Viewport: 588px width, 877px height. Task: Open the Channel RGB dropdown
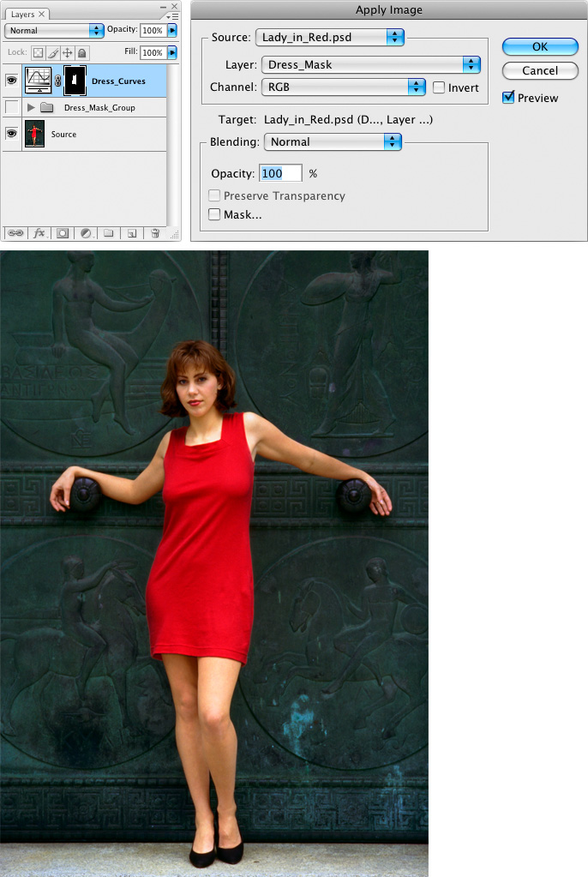pyautogui.click(x=343, y=87)
